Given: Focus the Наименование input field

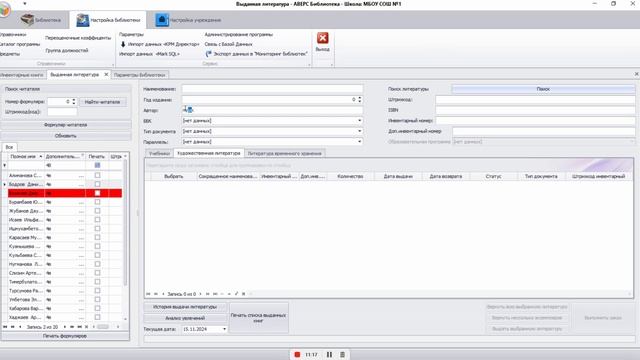Looking at the screenshot, I should tap(272, 89).
